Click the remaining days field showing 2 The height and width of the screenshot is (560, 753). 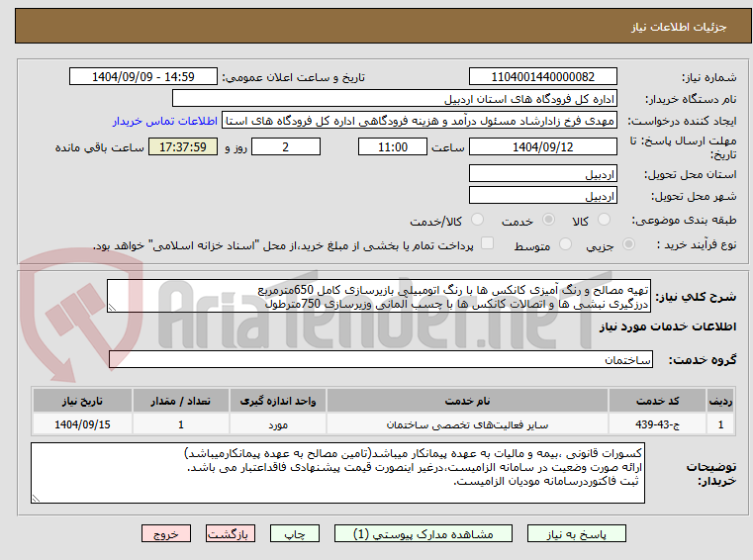point(286,147)
